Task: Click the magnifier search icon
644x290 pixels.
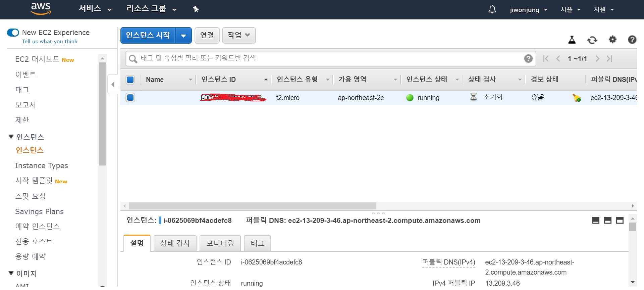Action: coord(133,59)
